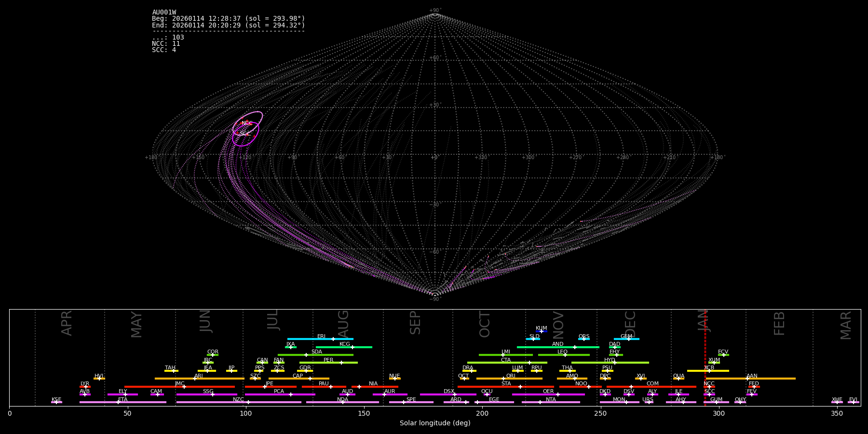Click the orange CAP activity bar
The width and height of the screenshot is (868, 434).
299,379
